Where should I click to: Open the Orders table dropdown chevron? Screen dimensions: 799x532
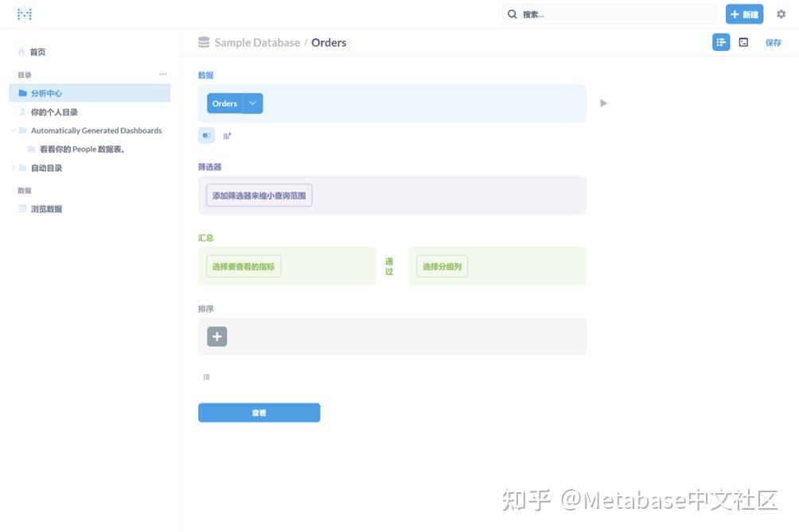pyautogui.click(x=253, y=103)
